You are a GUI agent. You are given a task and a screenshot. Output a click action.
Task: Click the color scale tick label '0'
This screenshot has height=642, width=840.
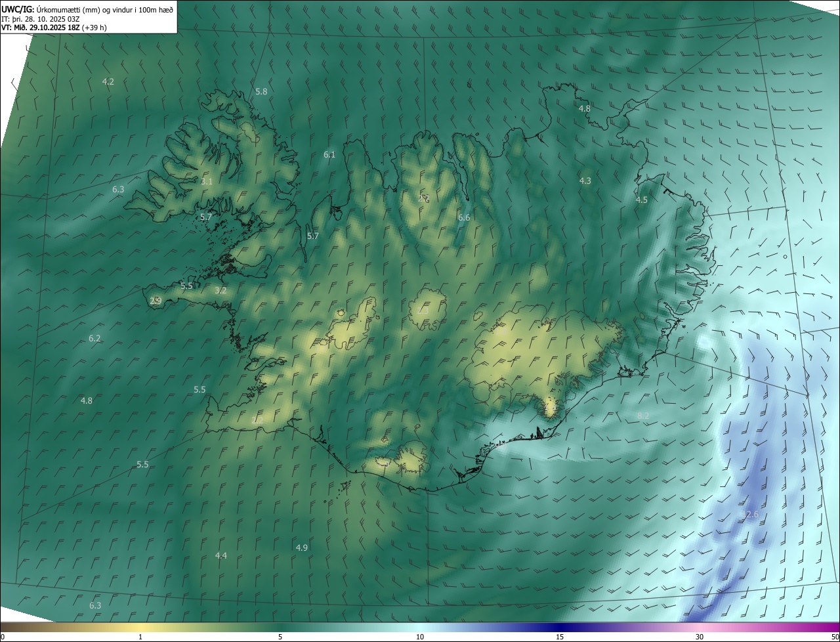tap(3, 637)
